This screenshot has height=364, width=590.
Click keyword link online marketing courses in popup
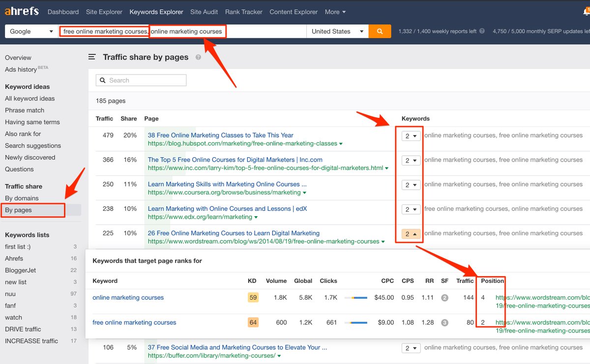click(x=128, y=298)
